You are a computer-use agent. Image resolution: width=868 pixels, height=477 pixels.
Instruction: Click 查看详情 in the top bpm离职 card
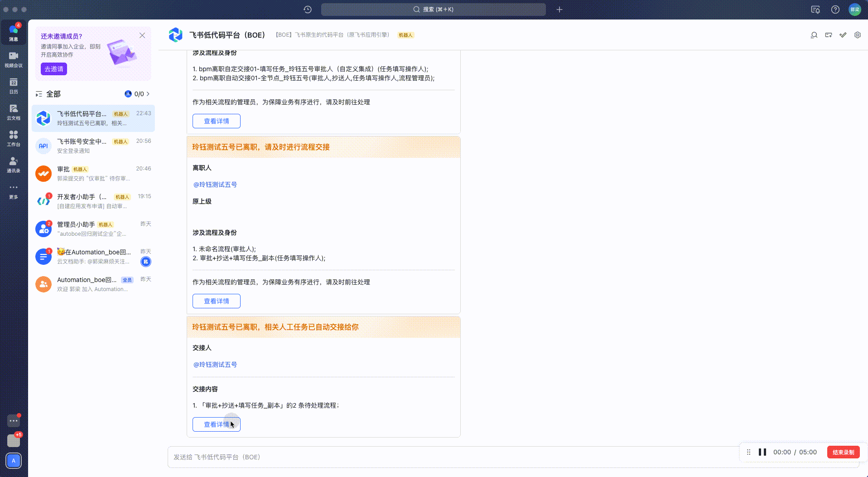(x=217, y=121)
